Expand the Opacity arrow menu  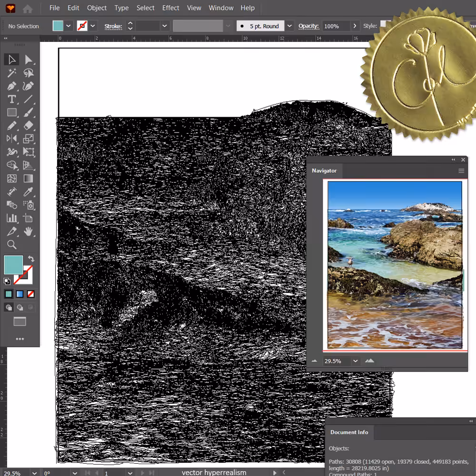(355, 26)
